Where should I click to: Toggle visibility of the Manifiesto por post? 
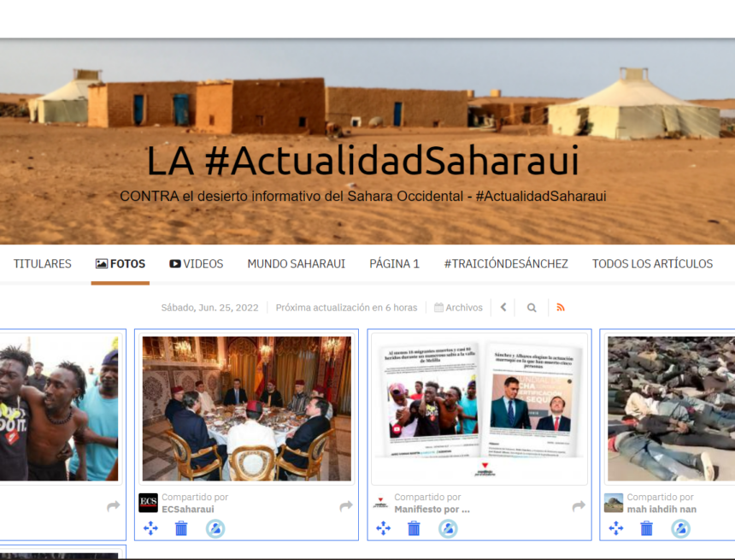coord(446,528)
